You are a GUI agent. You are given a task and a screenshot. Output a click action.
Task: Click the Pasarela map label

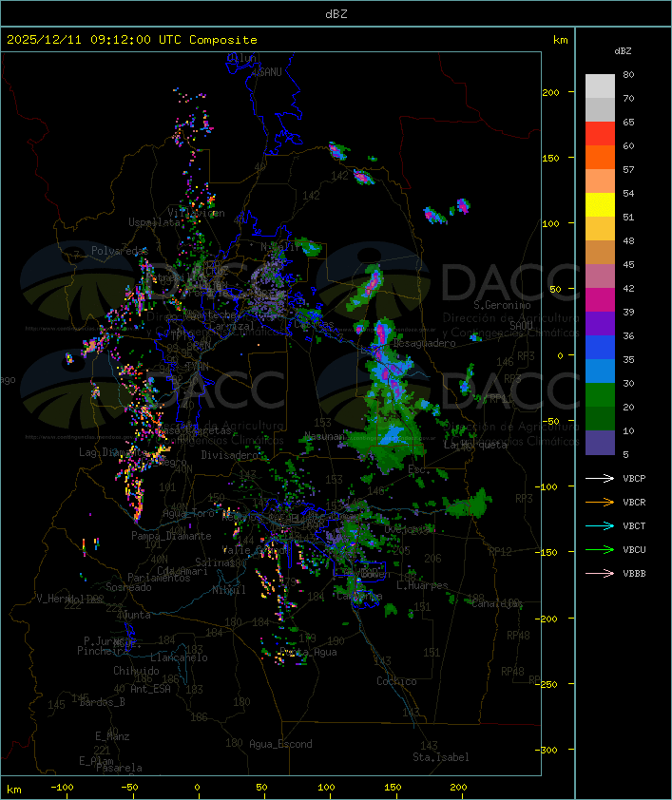[x=119, y=768]
